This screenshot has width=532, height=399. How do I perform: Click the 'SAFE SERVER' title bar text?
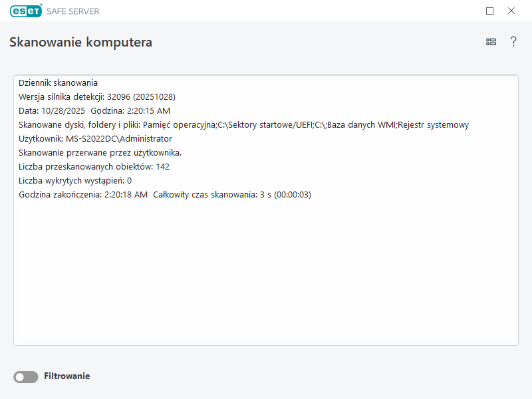click(x=73, y=11)
